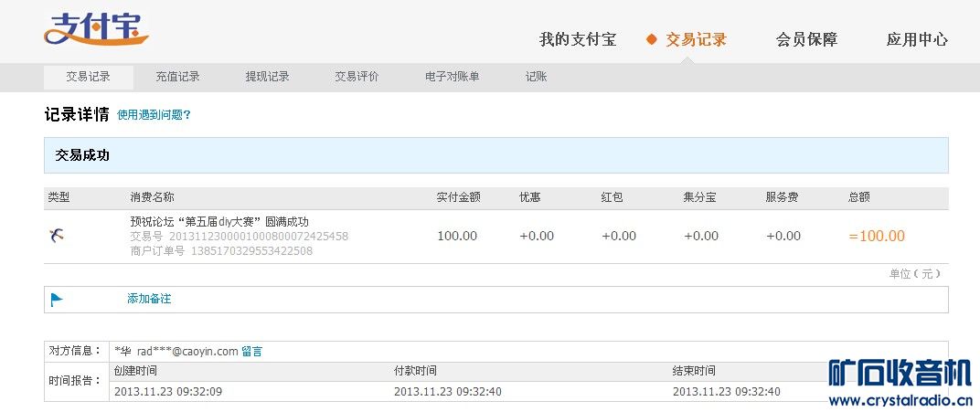980x412 pixels.
Task: Click the 矿石收音机 watermark logo
Action: coord(899,373)
